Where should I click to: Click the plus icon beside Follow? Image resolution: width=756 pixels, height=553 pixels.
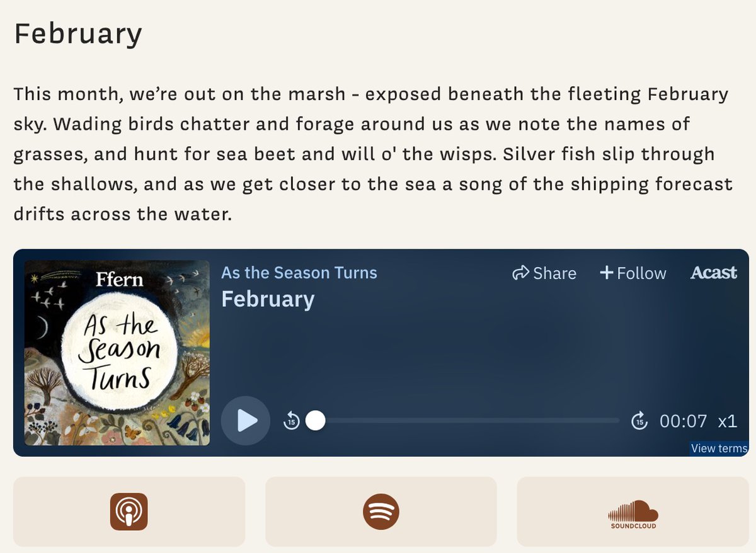(x=606, y=273)
